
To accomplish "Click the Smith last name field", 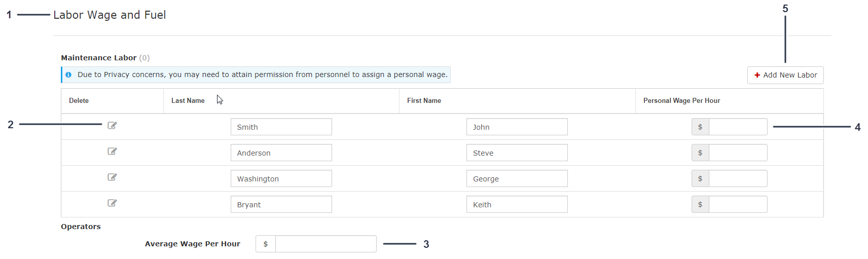I will 281,127.
